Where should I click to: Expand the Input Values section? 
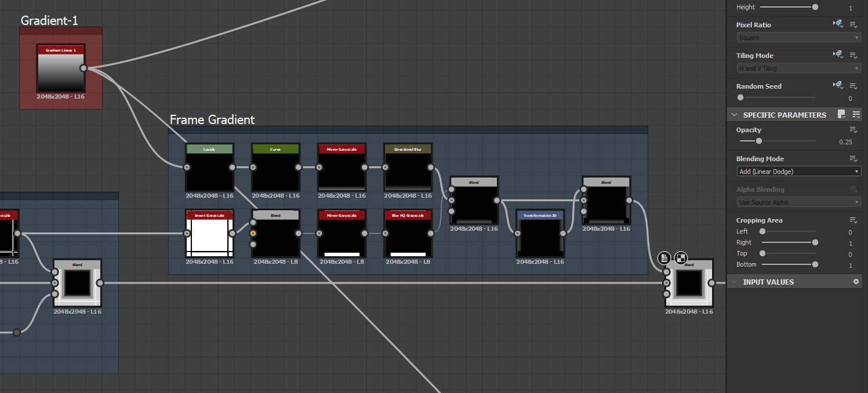735,282
